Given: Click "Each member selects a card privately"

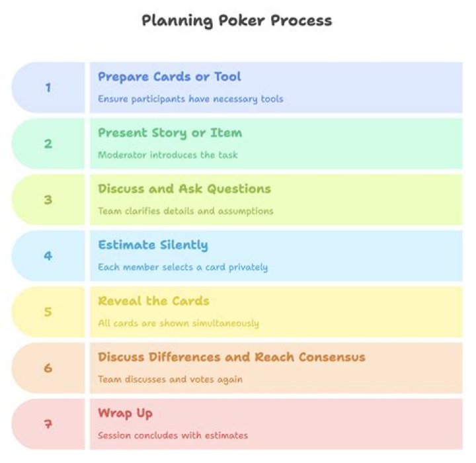Looking at the screenshot, I should (182, 268).
